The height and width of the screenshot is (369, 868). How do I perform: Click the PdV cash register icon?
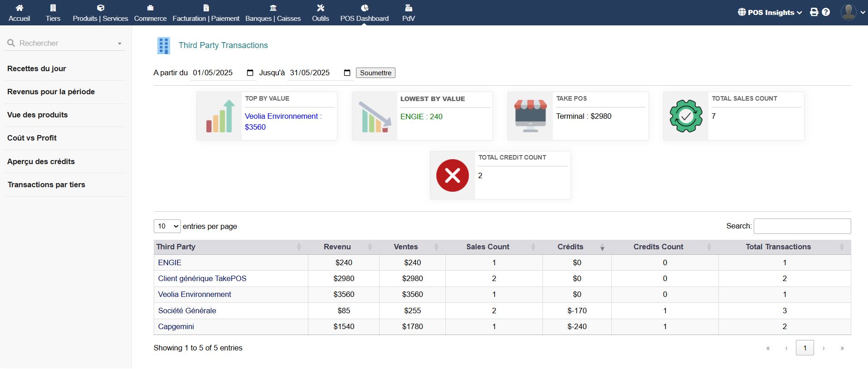[408, 8]
